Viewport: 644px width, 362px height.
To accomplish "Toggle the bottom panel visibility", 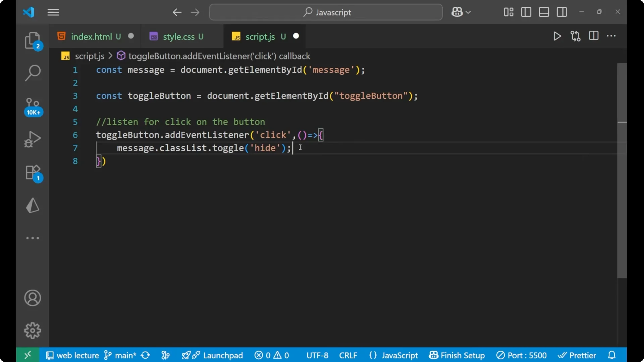I will 544,12.
